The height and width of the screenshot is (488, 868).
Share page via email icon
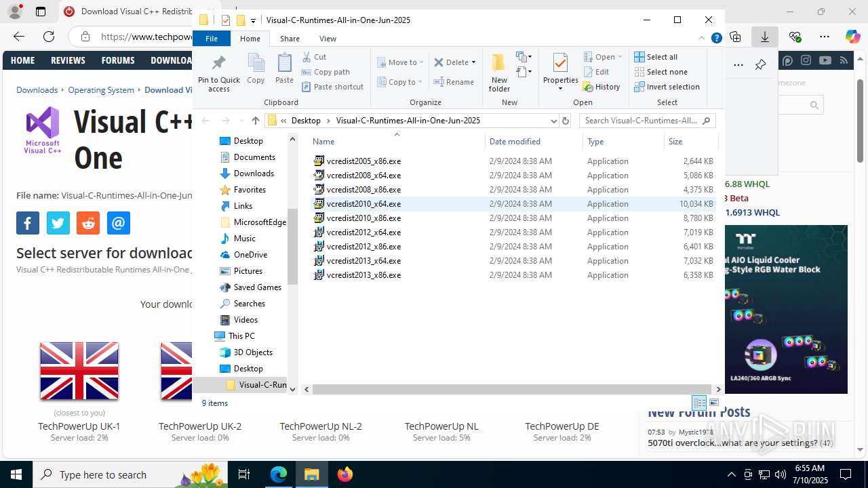pyautogui.click(x=119, y=223)
